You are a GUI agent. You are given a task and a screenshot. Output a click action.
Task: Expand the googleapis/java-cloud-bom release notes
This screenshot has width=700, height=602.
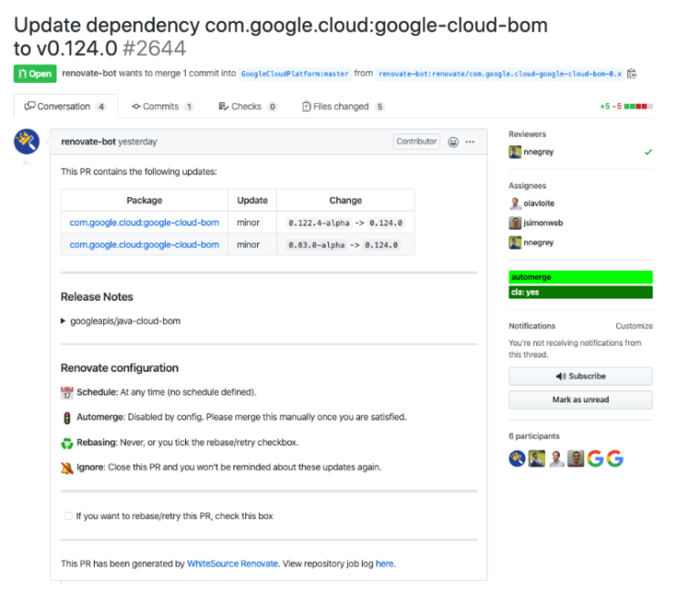(120, 321)
